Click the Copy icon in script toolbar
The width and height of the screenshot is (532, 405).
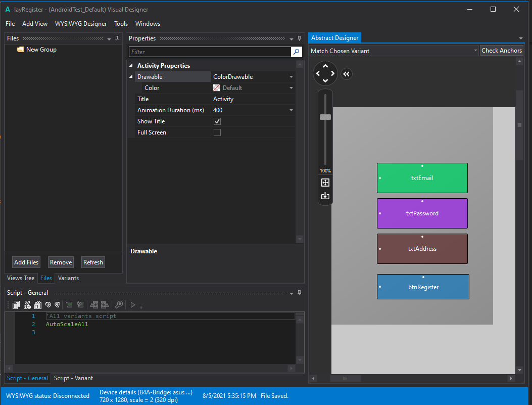click(x=16, y=305)
